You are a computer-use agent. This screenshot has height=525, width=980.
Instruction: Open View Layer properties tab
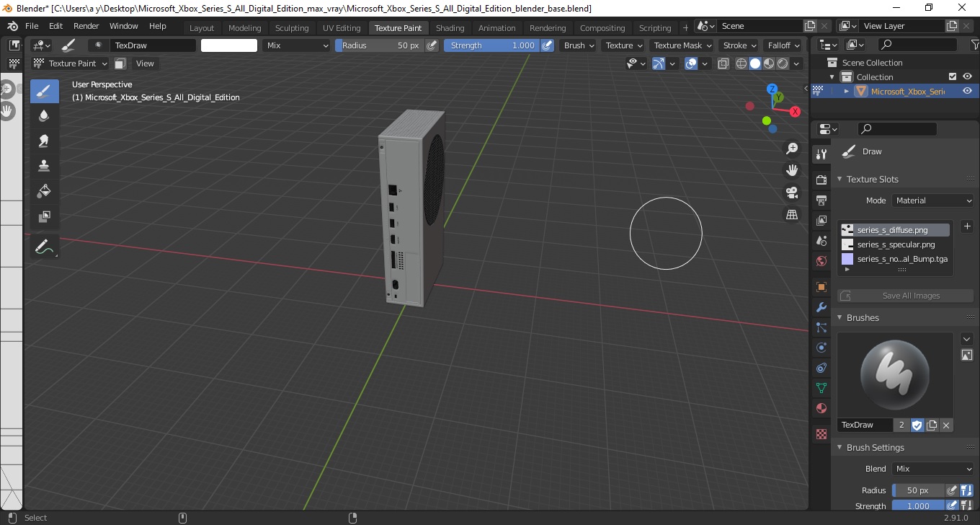click(x=821, y=221)
